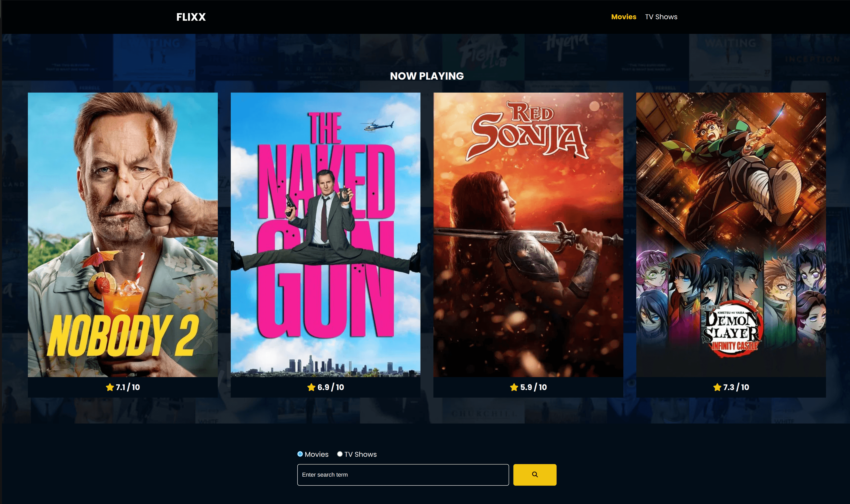Image resolution: width=850 pixels, height=504 pixels.
Task: Click the 5.9 / 10 rating text
Action: pyautogui.click(x=533, y=387)
